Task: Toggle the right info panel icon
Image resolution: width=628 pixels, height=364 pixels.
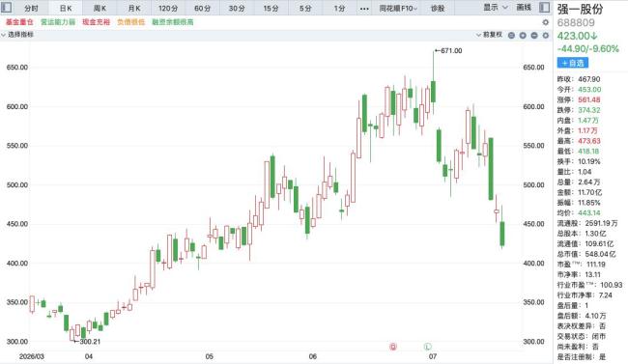Action: 545,7
